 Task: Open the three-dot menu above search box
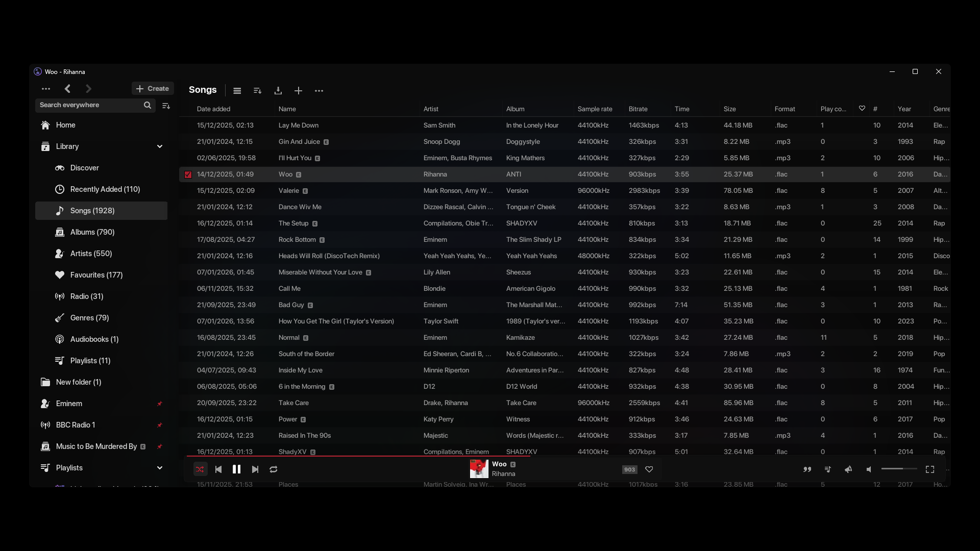[46, 89]
